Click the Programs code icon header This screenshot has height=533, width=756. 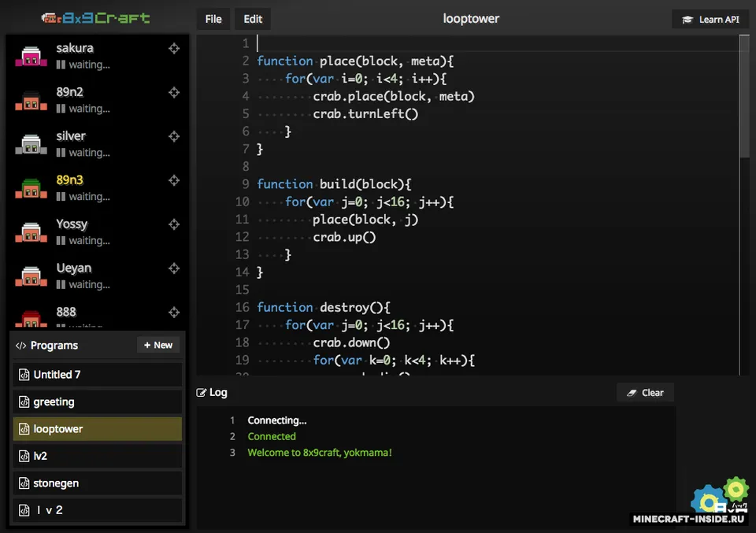pos(20,346)
